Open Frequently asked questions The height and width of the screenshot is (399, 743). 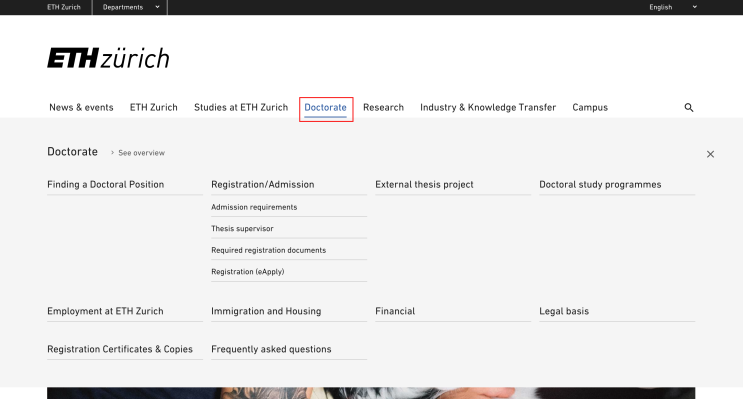coord(272,349)
